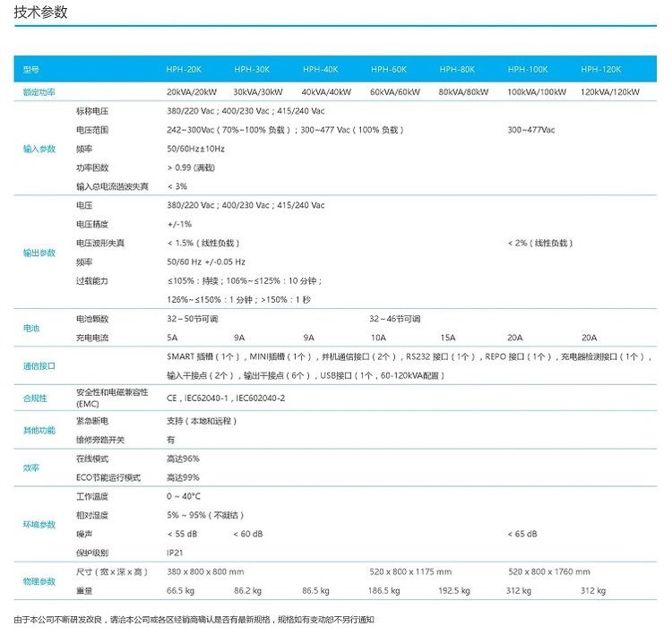Viewport: 672px width, 643px height.
Task: Click the 电压精度 row label
Action: click(x=92, y=224)
